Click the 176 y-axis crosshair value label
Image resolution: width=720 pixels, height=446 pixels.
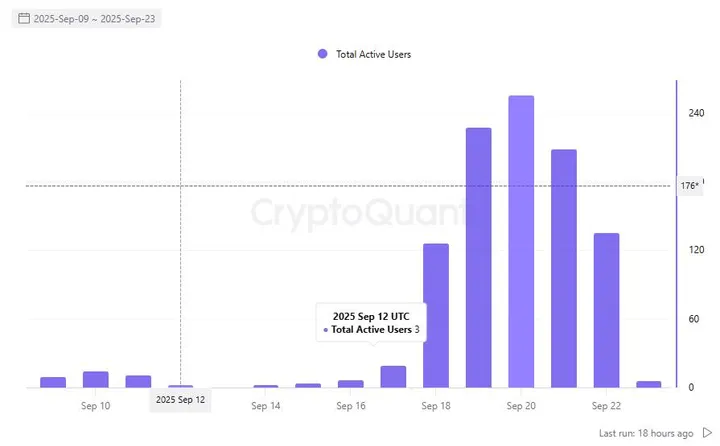[690, 186]
